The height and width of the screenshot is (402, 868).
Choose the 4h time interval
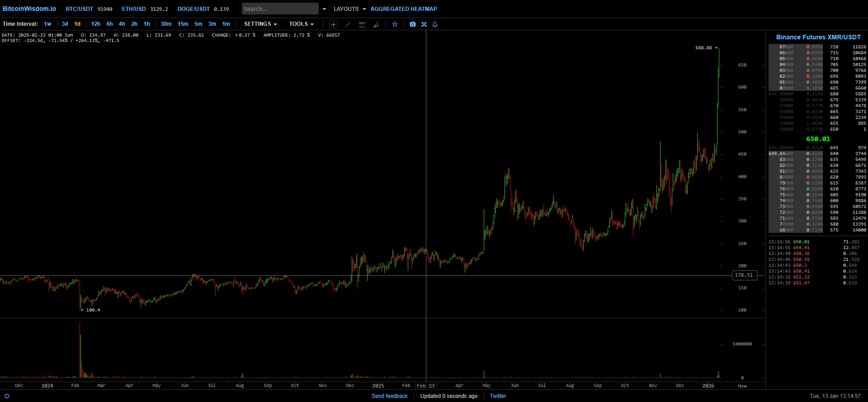coord(122,24)
